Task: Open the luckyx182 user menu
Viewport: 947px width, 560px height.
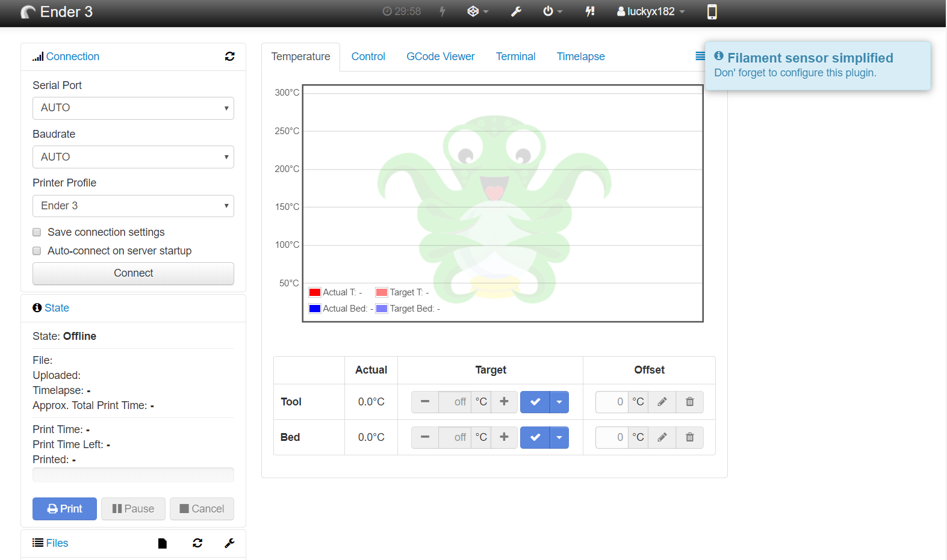Action: pos(651,11)
